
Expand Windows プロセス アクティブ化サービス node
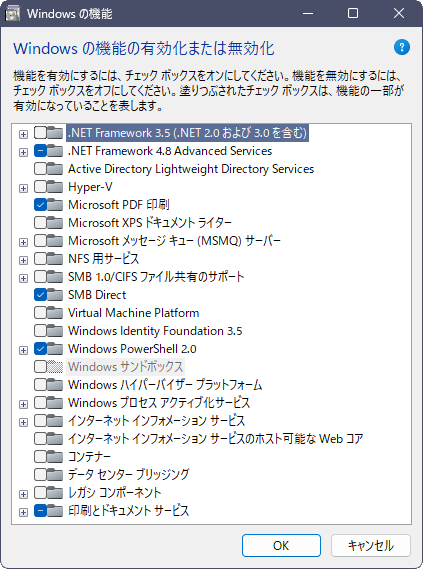pyautogui.click(x=24, y=404)
